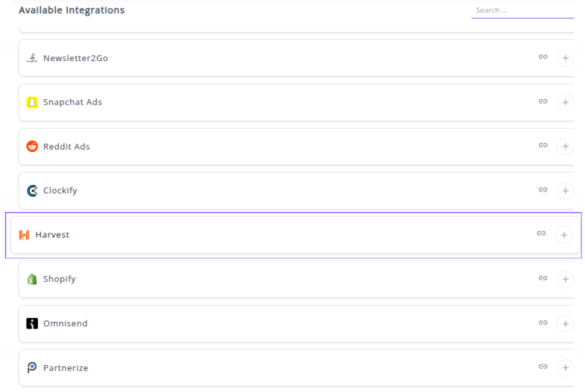The width and height of the screenshot is (585, 392).
Task: Open the link icon for Harvest
Action: pos(541,234)
